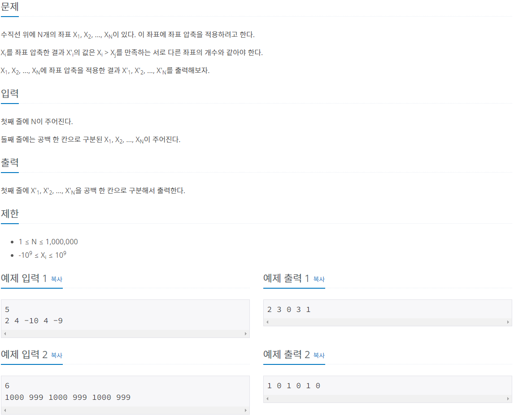Copy example output 2 via 복사 link
Screen dimensions: 514x420
click(319, 355)
